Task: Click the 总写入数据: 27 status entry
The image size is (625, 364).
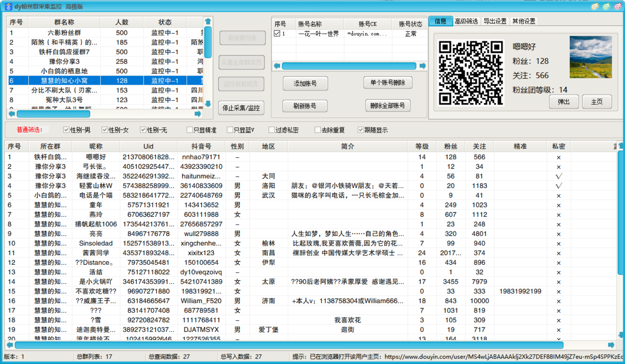Action: coord(241,357)
